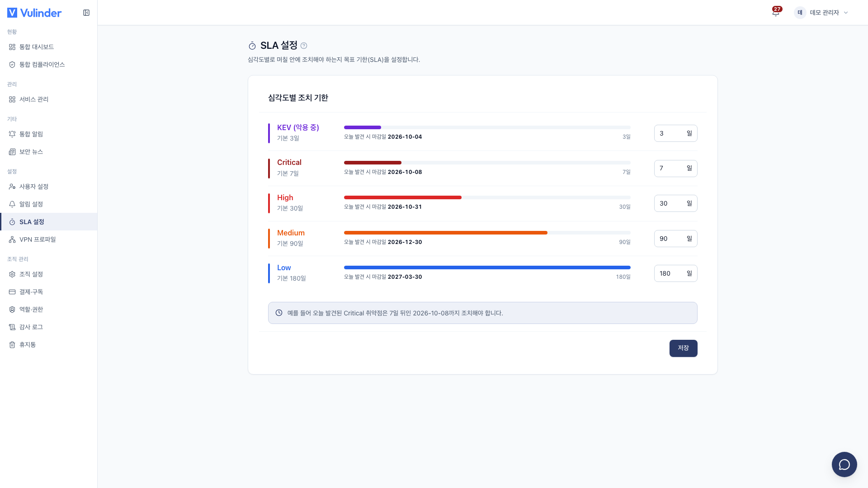This screenshot has width=868, height=488.
Task: Focus the Critical days input showing 7
Action: tap(675, 169)
